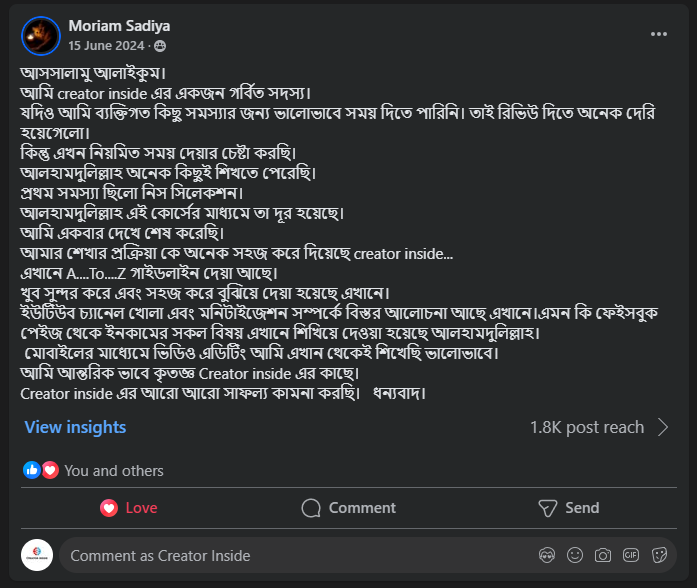Click the 1.8K post reach text
697x588 pixels.
(587, 428)
